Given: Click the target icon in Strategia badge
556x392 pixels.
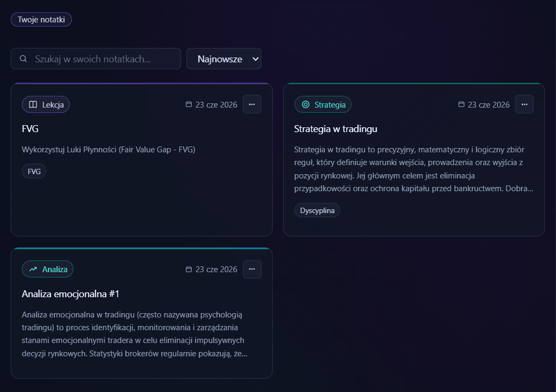Looking at the screenshot, I should click(306, 104).
